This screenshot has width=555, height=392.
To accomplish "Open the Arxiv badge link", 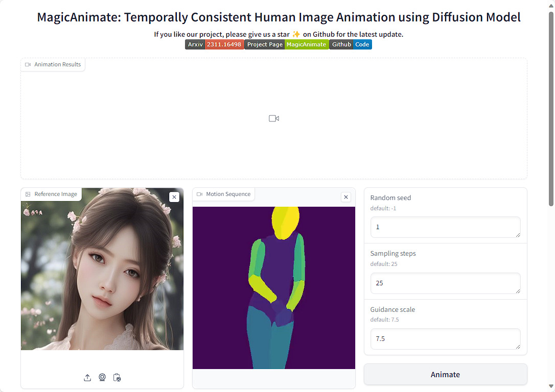I will click(x=195, y=44).
